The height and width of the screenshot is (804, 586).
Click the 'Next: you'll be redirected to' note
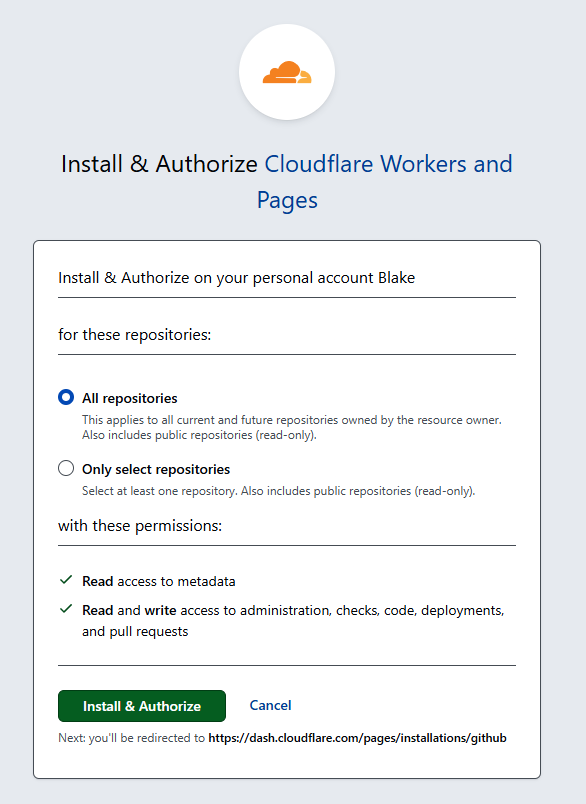(132, 738)
